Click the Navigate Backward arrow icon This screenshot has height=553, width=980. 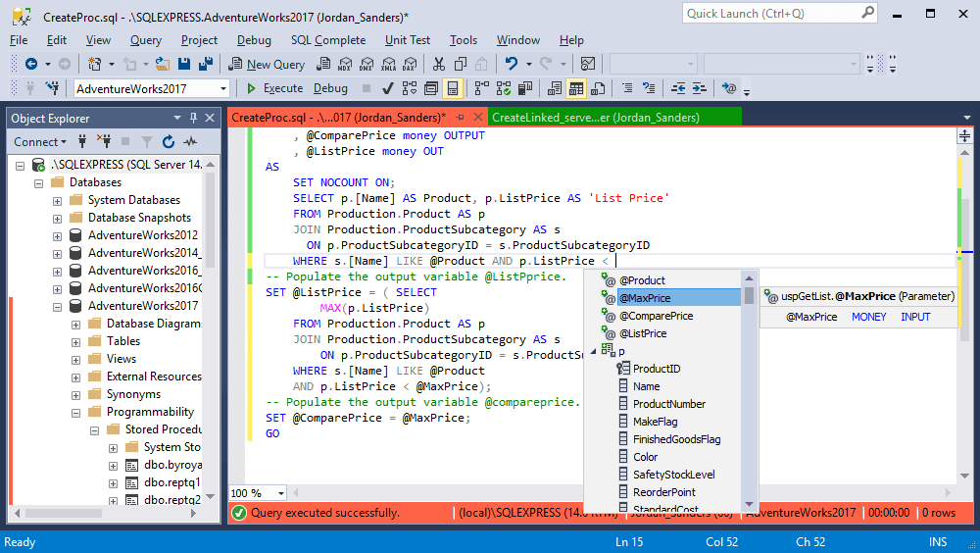pos(30,64)
